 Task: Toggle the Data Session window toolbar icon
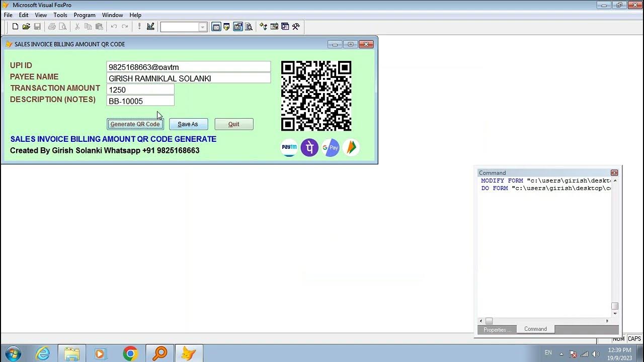click(226, 27)
